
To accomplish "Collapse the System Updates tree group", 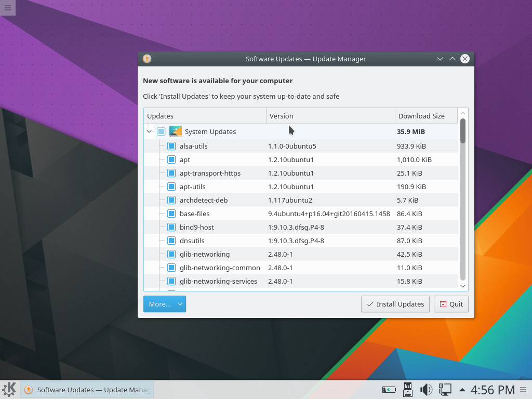I will 149,131.
